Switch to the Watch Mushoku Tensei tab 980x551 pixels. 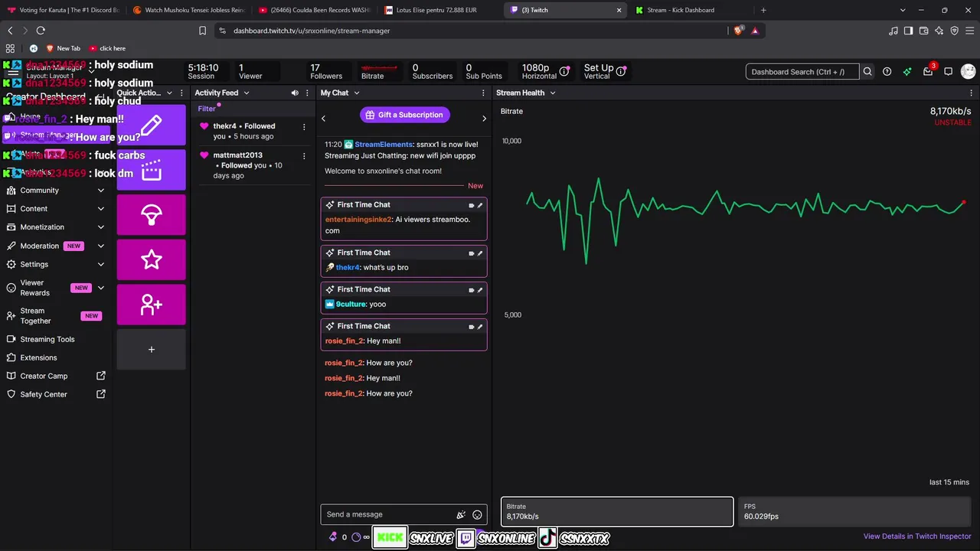click(188, 10)
